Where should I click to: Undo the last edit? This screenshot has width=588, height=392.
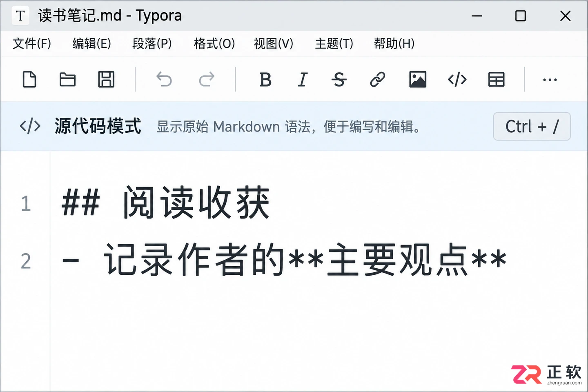164,79
